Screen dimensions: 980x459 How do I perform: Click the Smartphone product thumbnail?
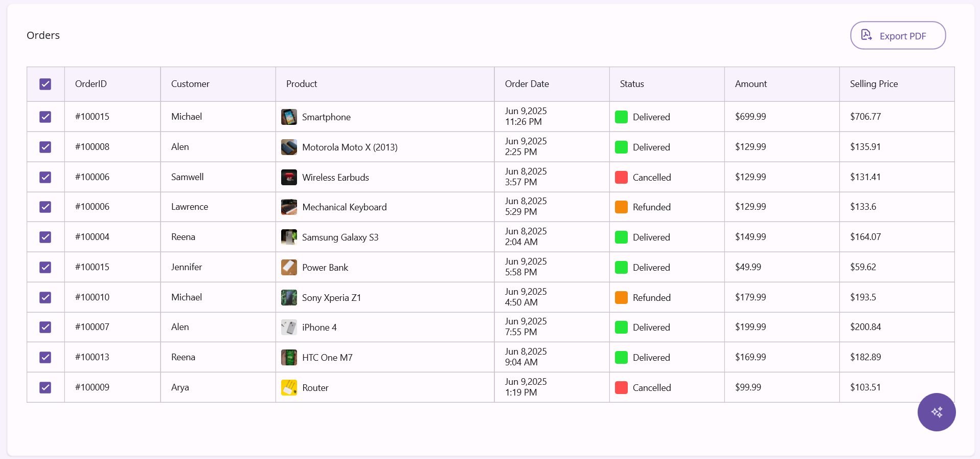[x=289, y=117]
